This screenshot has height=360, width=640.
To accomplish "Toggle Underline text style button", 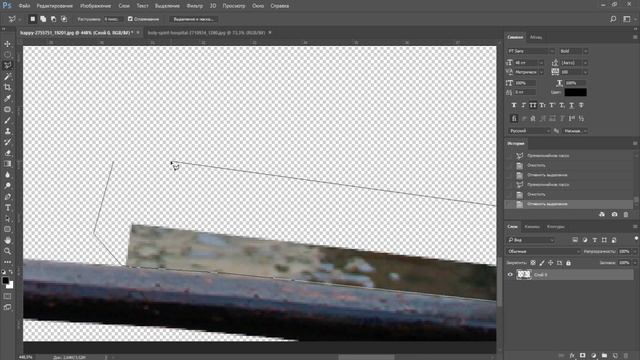I will click(x=571, y=105).
